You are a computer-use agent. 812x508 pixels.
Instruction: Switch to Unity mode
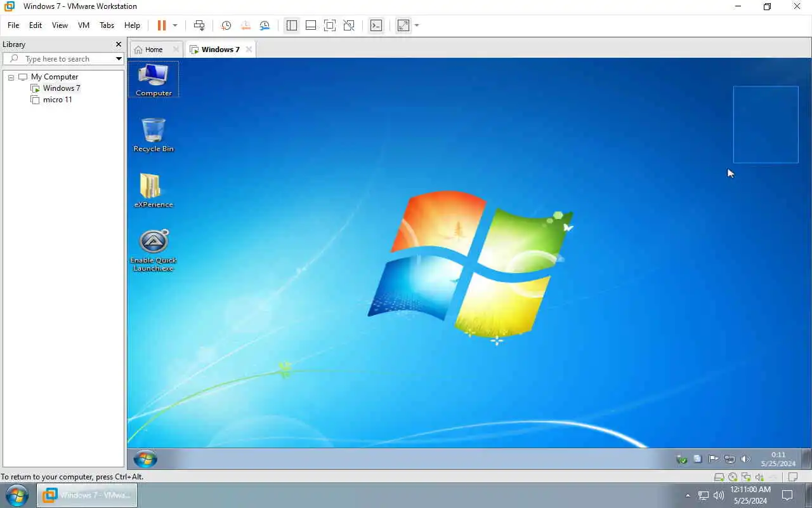coord(349,25)
